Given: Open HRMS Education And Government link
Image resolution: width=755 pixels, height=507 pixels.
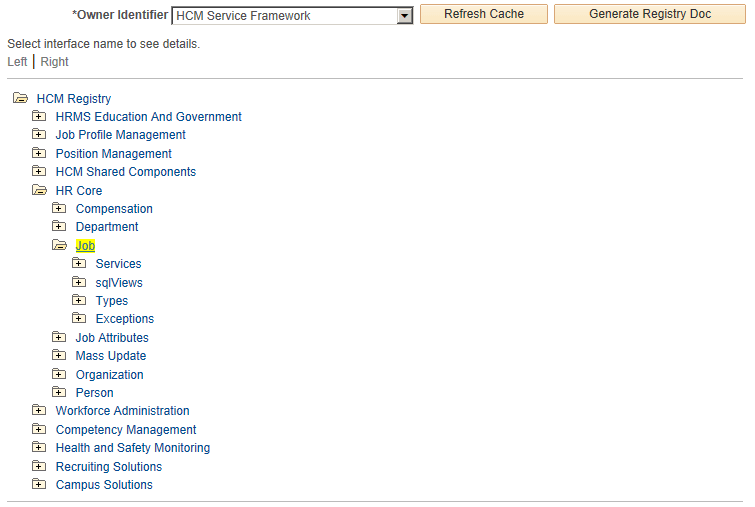Looking at the screenshot, I should 148,117.
